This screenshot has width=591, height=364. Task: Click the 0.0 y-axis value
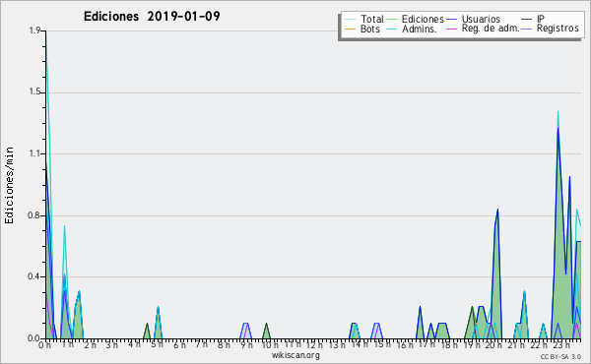click(x=34, y=338)
